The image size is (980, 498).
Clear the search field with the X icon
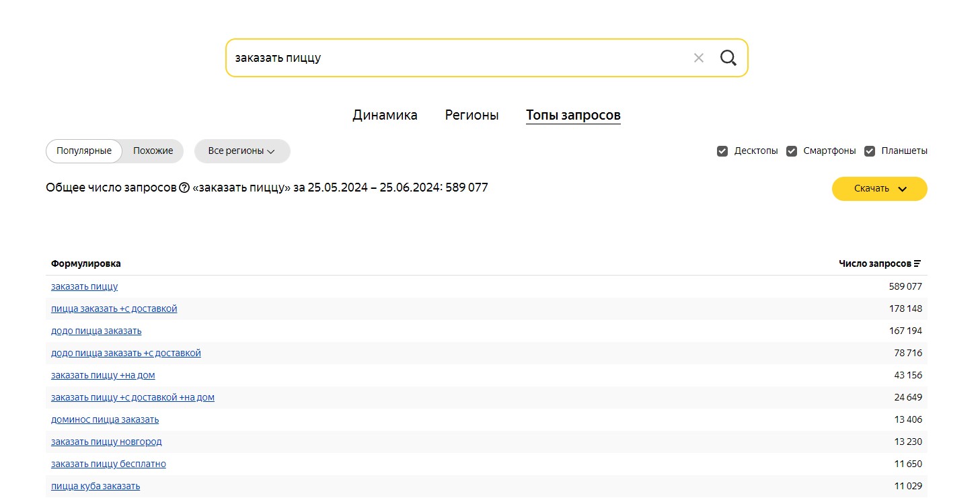(698, 58)
